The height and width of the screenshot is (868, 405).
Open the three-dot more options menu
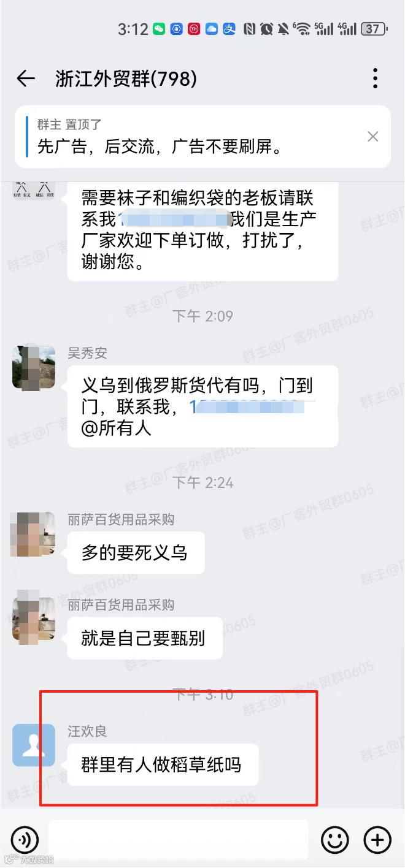[375, 78]
